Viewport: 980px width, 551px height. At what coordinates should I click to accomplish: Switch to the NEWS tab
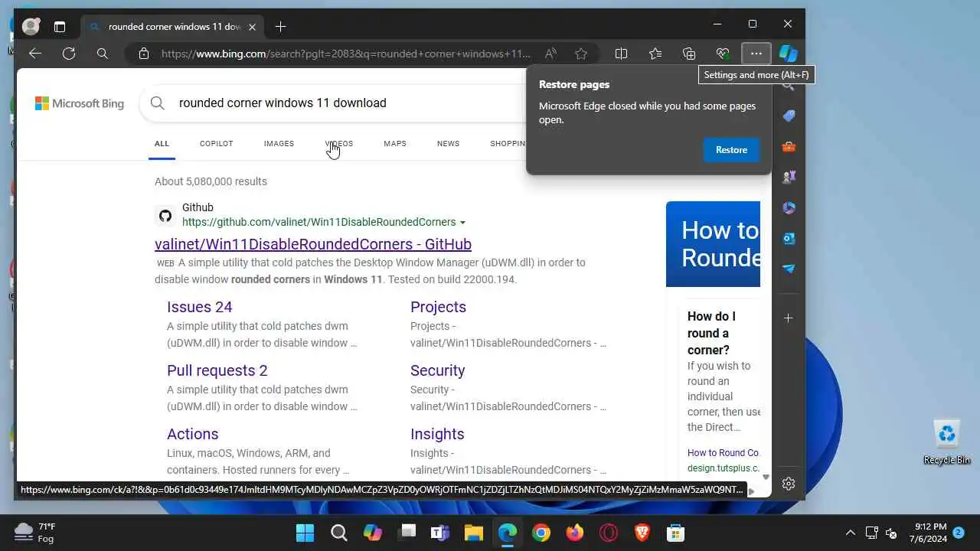pyautogui.click(x=449, y=144)
